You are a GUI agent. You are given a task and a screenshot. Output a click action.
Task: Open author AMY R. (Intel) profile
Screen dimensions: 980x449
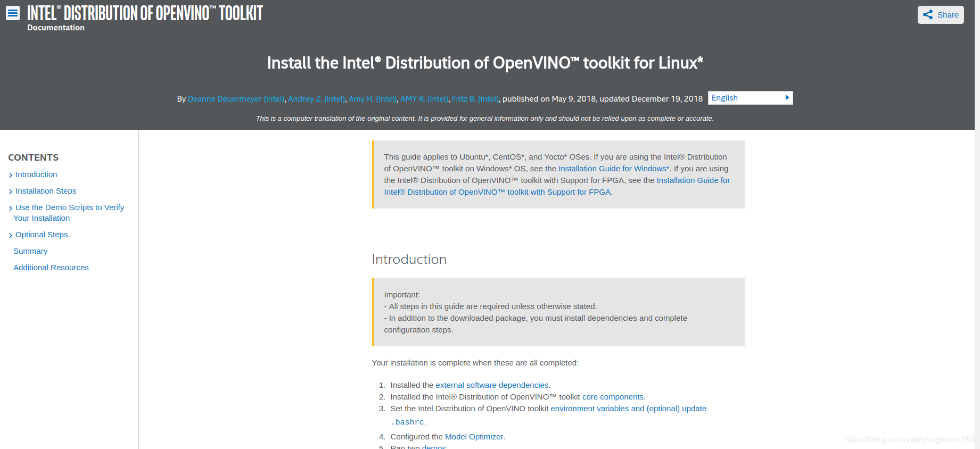(x=424, y=99)
